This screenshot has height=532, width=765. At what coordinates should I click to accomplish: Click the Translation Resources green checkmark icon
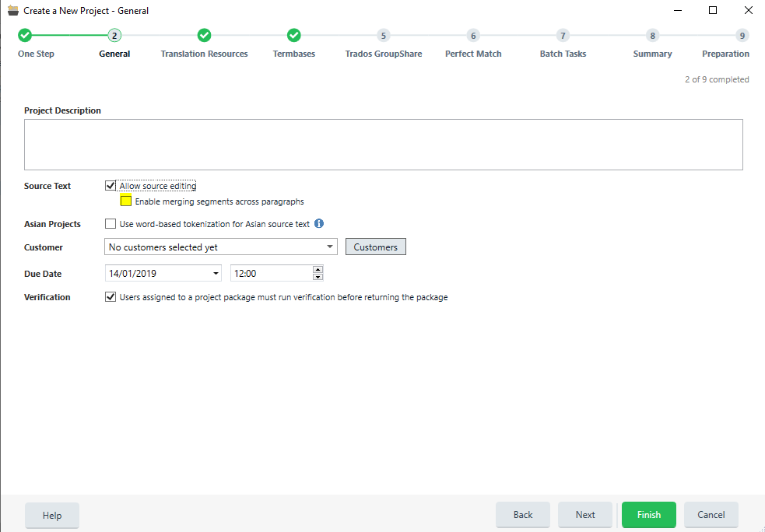[x=204, y=35]
